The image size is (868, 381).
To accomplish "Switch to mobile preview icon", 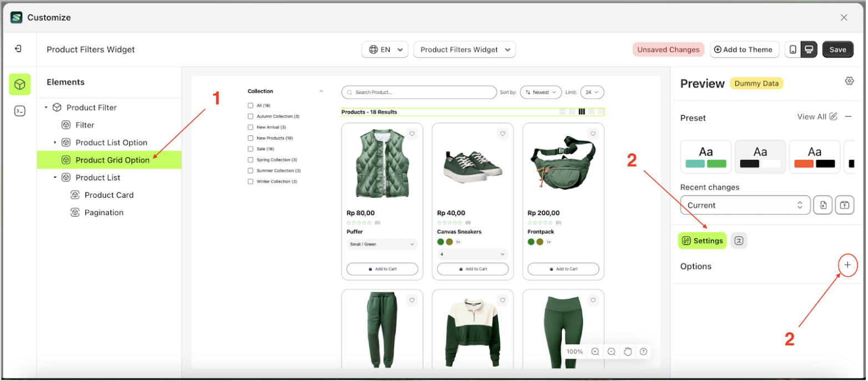I will (793, 49).
